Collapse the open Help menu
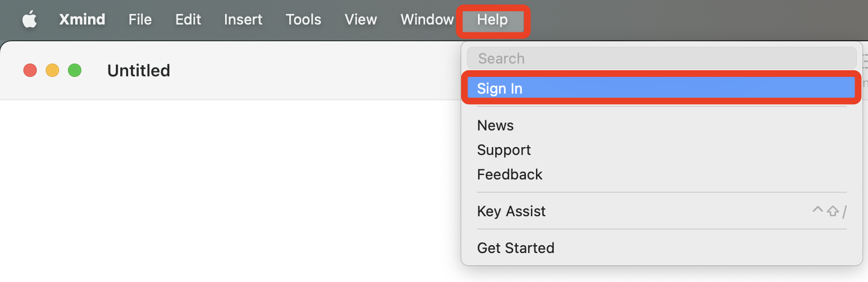The width and height of the screenshot is (868, 282). coord(492,20)
